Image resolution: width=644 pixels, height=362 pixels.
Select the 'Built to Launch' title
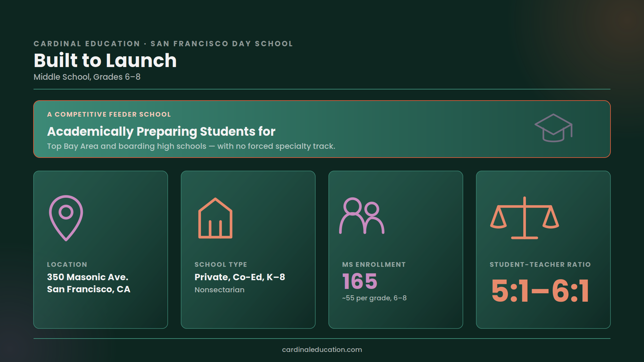point(105,61)
